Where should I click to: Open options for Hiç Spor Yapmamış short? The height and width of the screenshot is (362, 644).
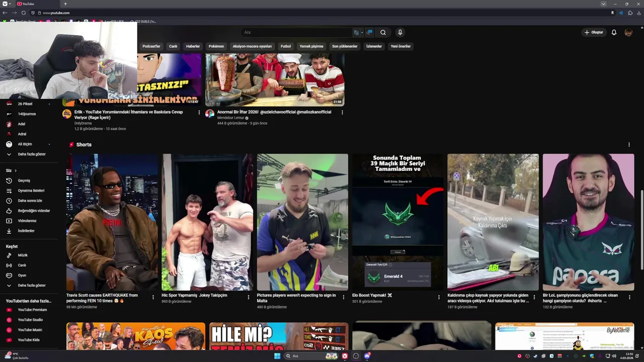[x=248, y=297]
